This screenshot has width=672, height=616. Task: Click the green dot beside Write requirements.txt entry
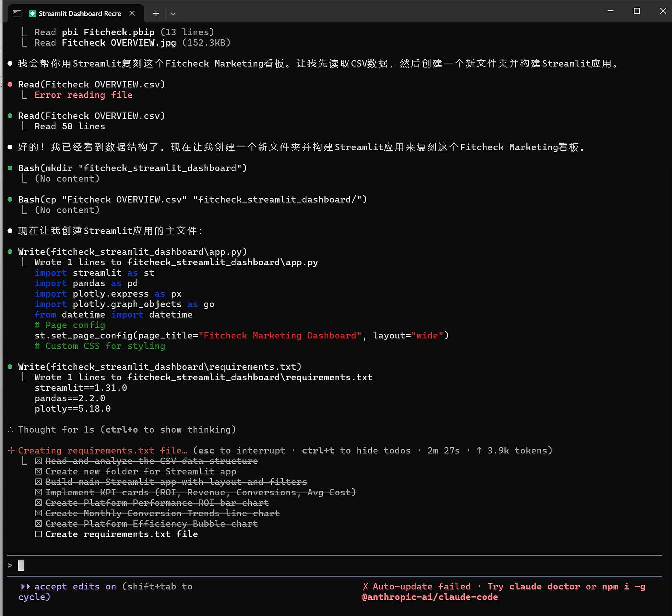[10, 367]
